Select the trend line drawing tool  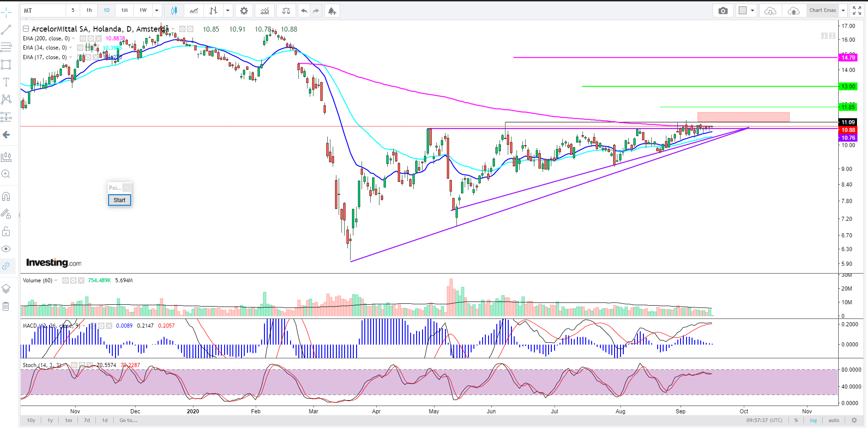click(6, 30)
